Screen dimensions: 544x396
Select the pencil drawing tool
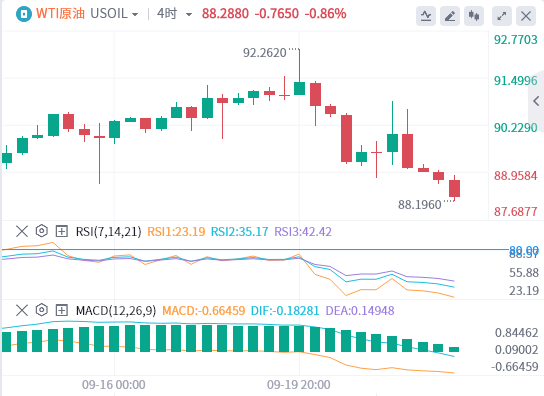click(x=450, y=16)
